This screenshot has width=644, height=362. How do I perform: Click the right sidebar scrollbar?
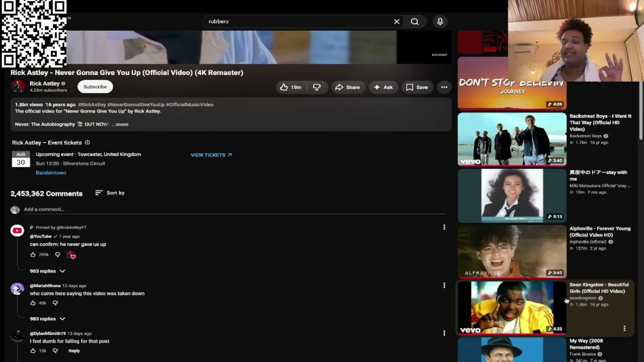[641, 85]
